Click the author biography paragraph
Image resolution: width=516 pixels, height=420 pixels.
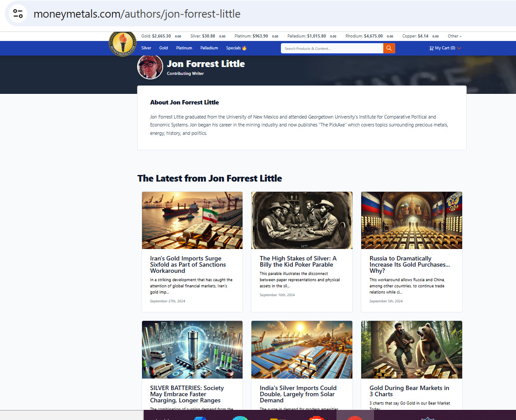299,125
